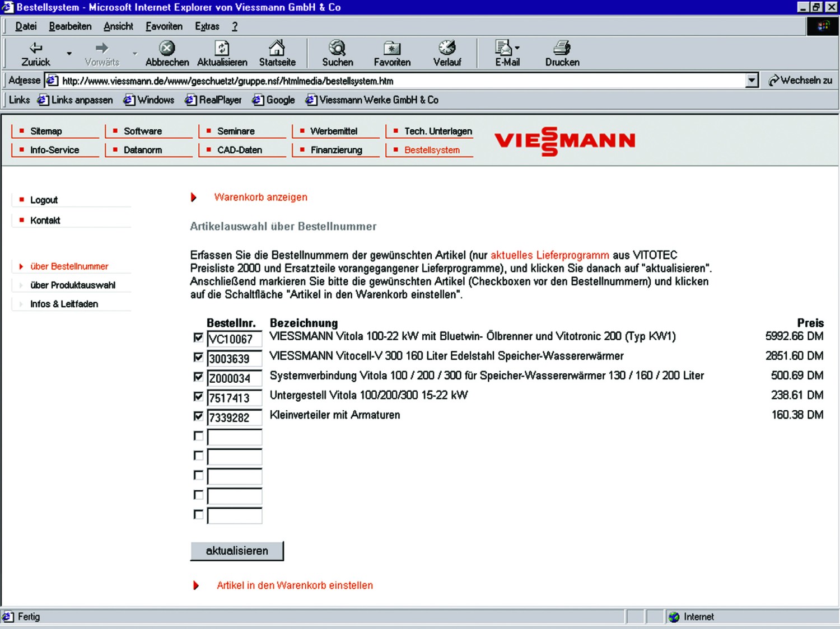Uncheck the 7339282 order checkbox
This screenshot has width=840, height=629.
coord(198,416)
